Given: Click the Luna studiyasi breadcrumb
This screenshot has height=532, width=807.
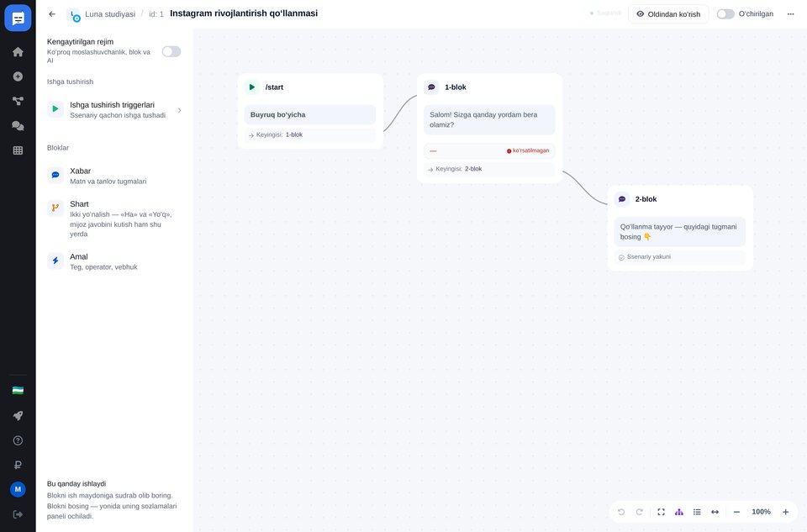Looking at the screenshot, I should [x=110, y=14].
